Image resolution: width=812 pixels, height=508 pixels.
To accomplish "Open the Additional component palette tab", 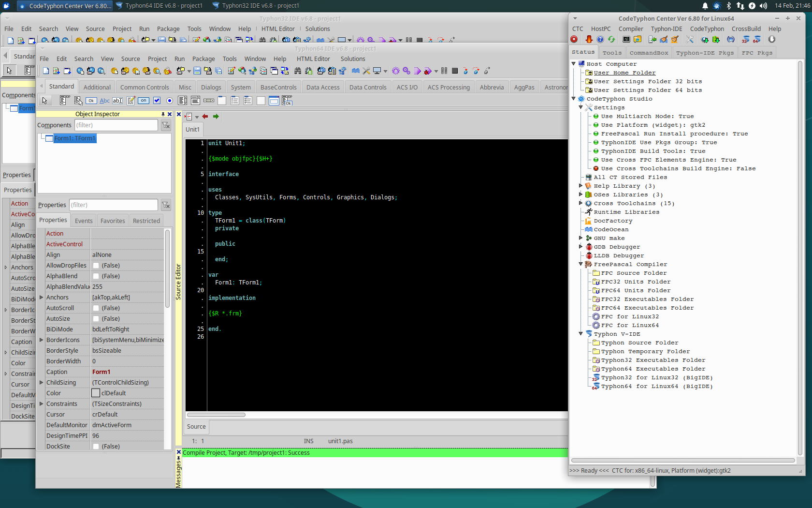I will 97,87.
